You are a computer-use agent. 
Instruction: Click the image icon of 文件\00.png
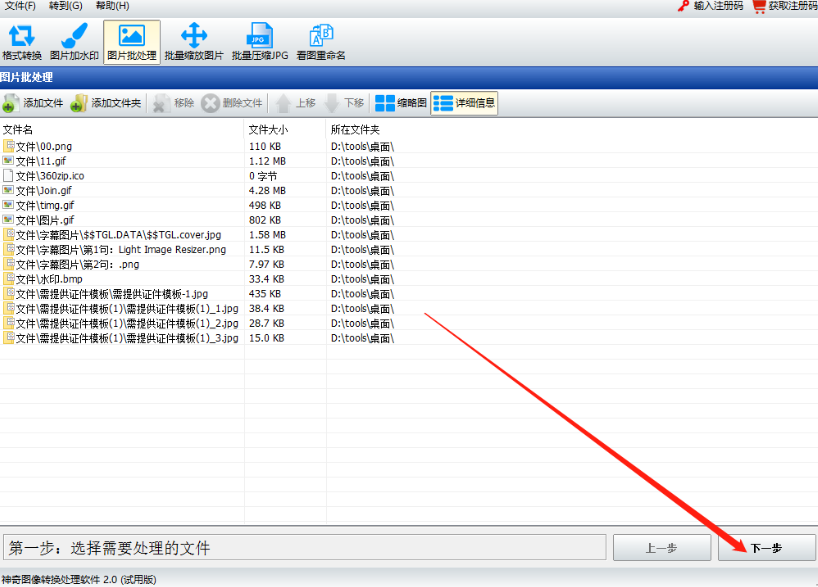click(8, 146)
